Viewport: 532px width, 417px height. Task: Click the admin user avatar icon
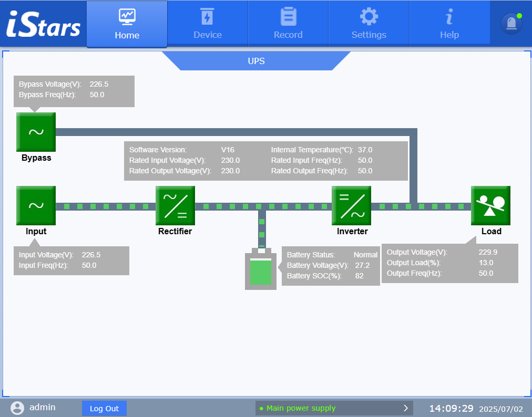[x=17, y=408]
